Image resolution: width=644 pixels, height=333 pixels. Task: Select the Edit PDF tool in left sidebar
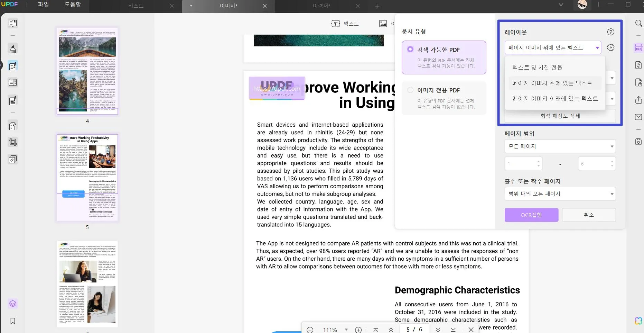point(13,66)
